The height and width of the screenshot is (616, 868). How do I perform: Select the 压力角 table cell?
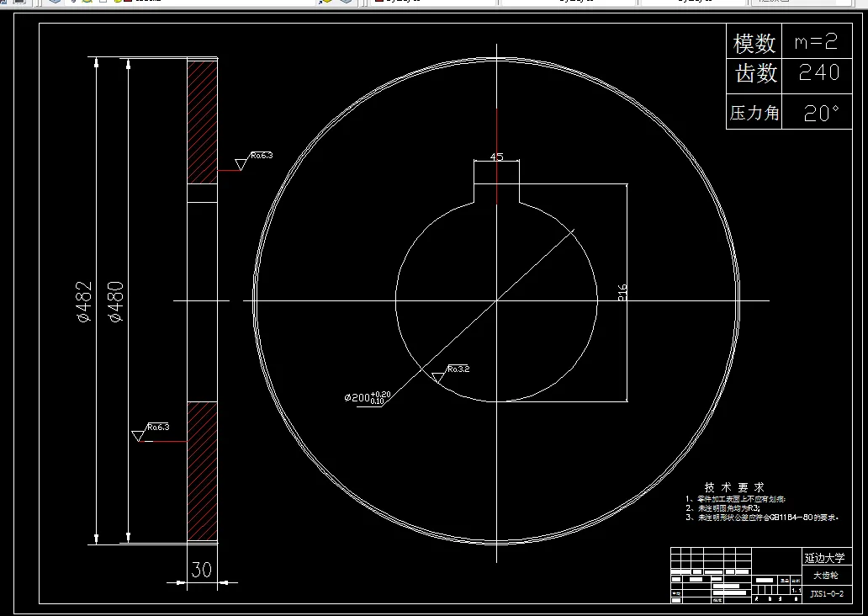coord(754,113)
